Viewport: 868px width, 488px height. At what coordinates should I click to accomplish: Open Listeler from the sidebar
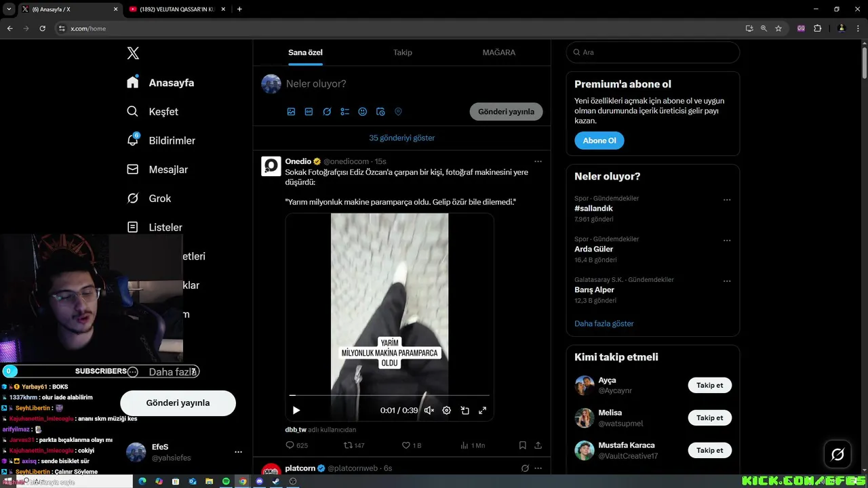155,227
